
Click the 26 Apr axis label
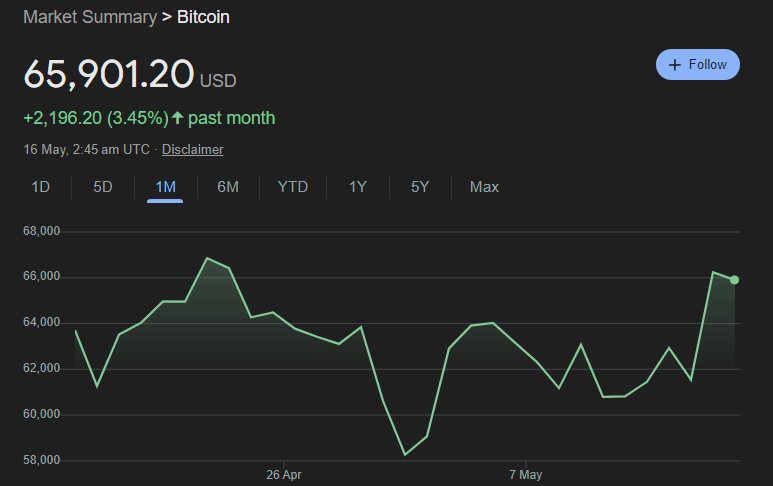tap(283, 475)
